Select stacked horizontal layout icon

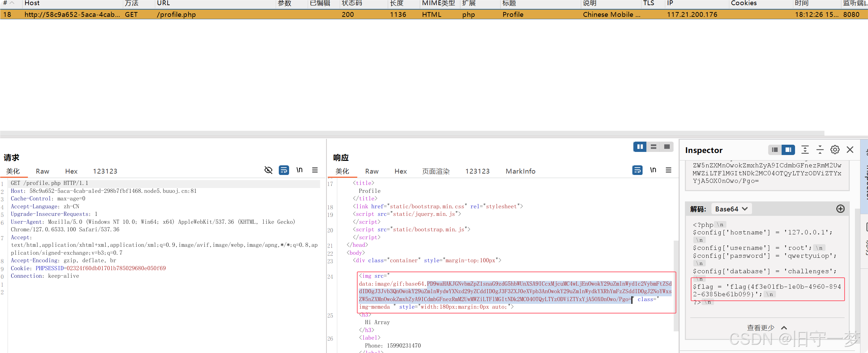[x=653, y=147]
